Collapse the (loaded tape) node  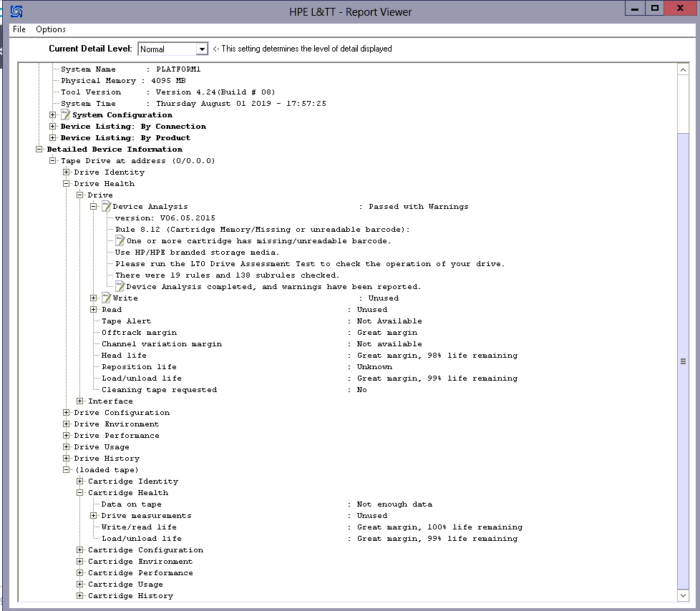pos(66,469)
